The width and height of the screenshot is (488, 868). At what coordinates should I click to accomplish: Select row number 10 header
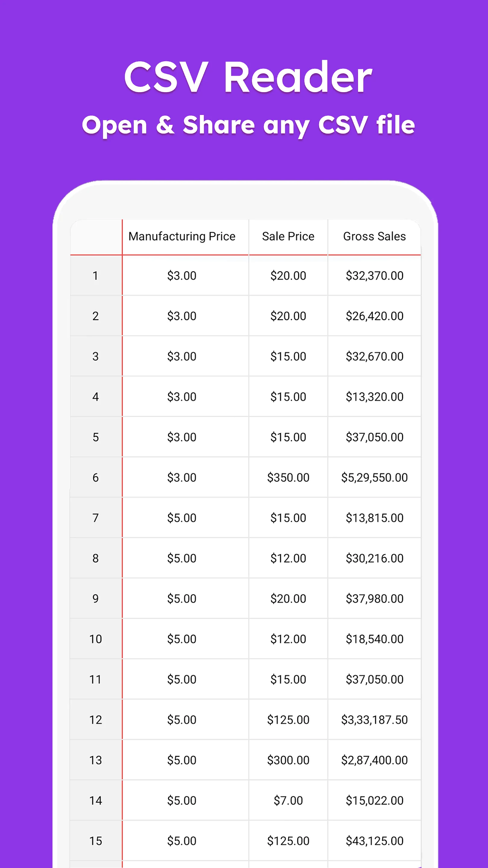pyautogui.click(x=96, y=639)
